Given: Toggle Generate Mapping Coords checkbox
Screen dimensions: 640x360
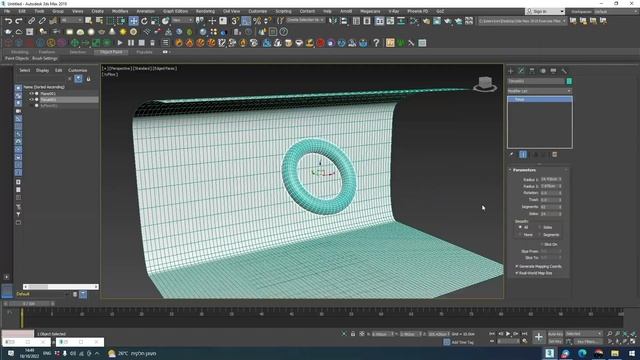Looking at the screenshot, I should pyautogui.click(x=517, y=266).
